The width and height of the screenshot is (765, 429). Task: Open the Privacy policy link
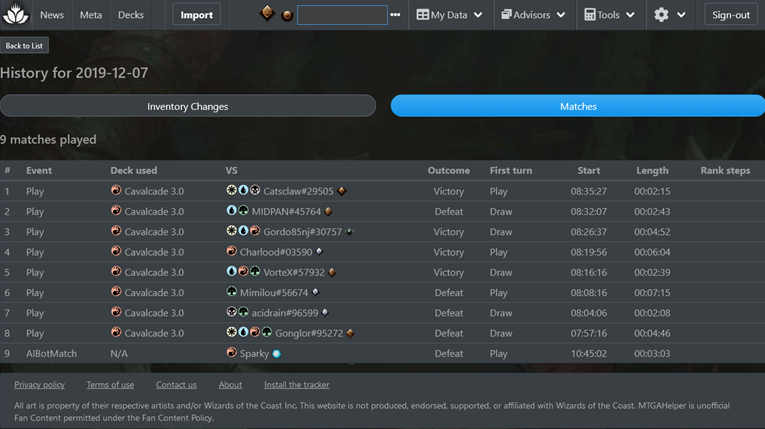tap(40, 385)
